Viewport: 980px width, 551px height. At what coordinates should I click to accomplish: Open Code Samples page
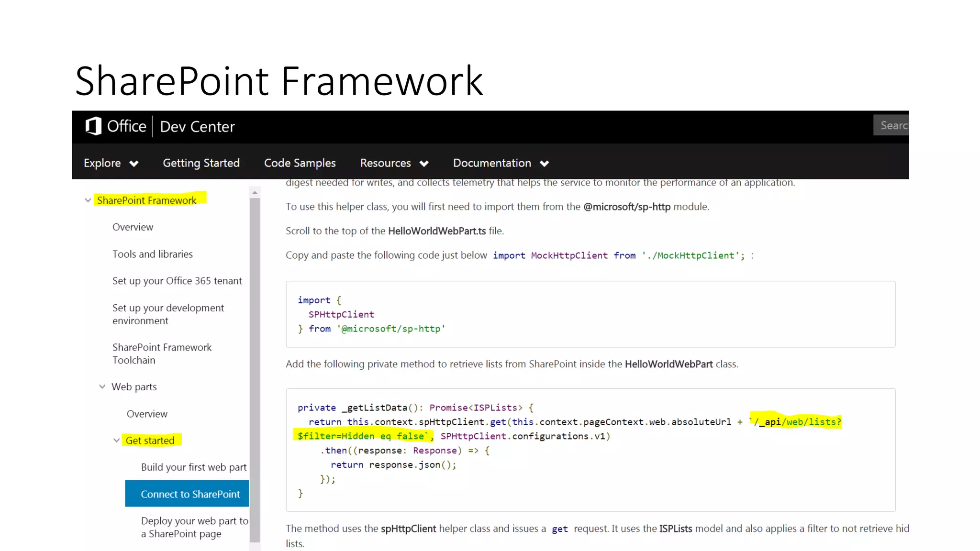(x=300, y=163)
